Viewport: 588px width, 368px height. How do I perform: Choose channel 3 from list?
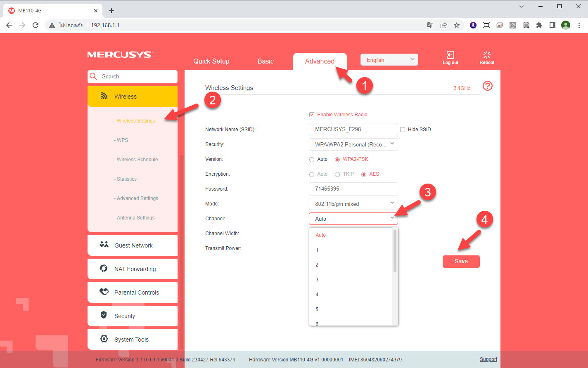pyautogui.click(x=351, y=280)
